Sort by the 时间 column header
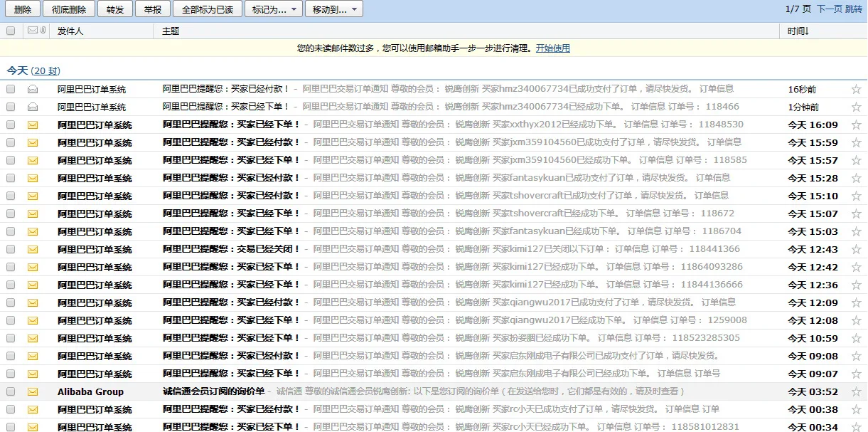The height and width of the screenshot is (432, 868). 798,31
